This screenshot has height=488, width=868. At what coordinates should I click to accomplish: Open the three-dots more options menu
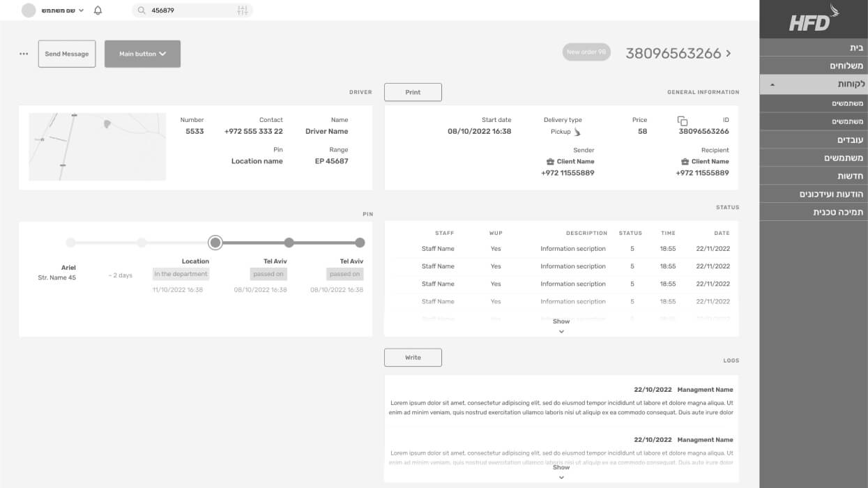click(x=24, y=54)
